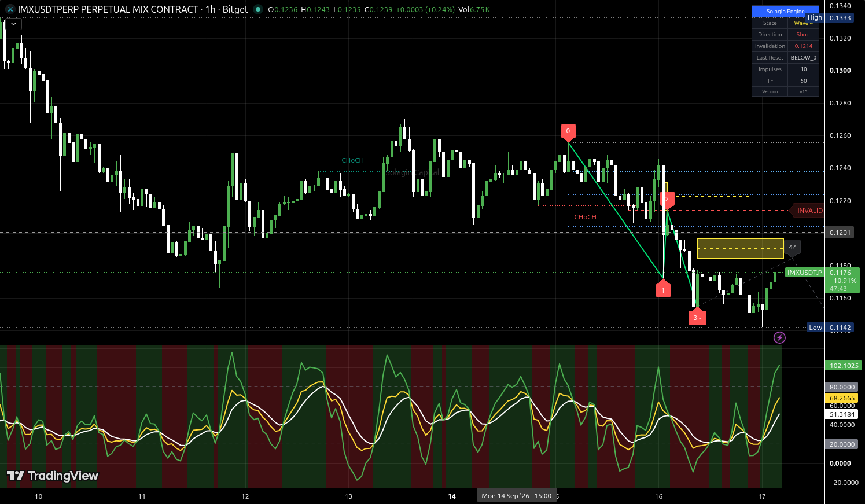The width and height of the screenshot is (865, 504).
Task: Click the yellow wave 4 target zone box
Action: pyautogui.click(x=740, y=248)
